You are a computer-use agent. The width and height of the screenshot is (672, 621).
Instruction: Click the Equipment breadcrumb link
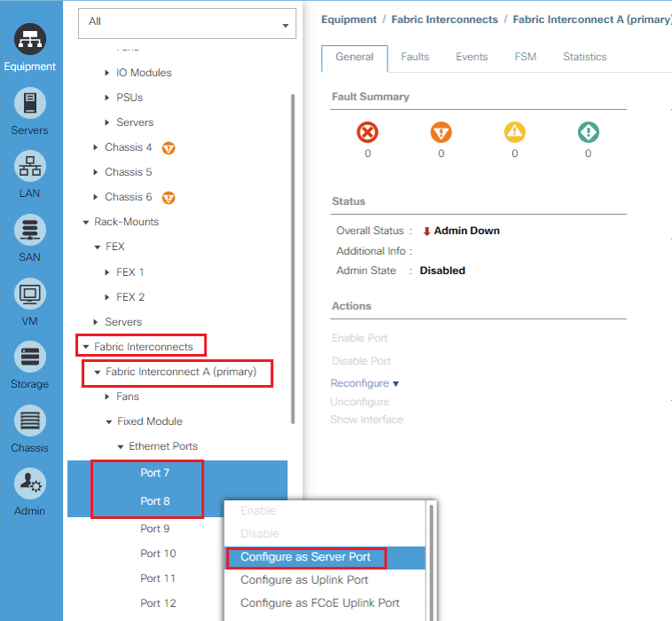[x=349, y=20]
